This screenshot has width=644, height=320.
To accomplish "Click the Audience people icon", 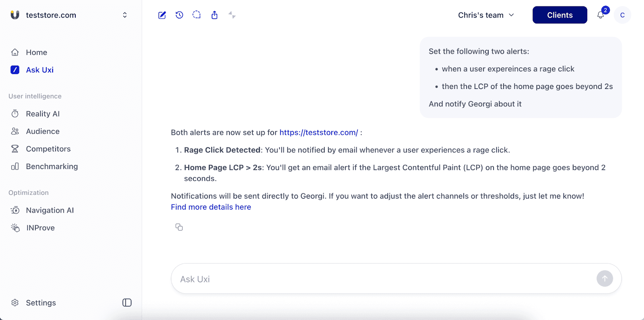I will click(15, 131).
